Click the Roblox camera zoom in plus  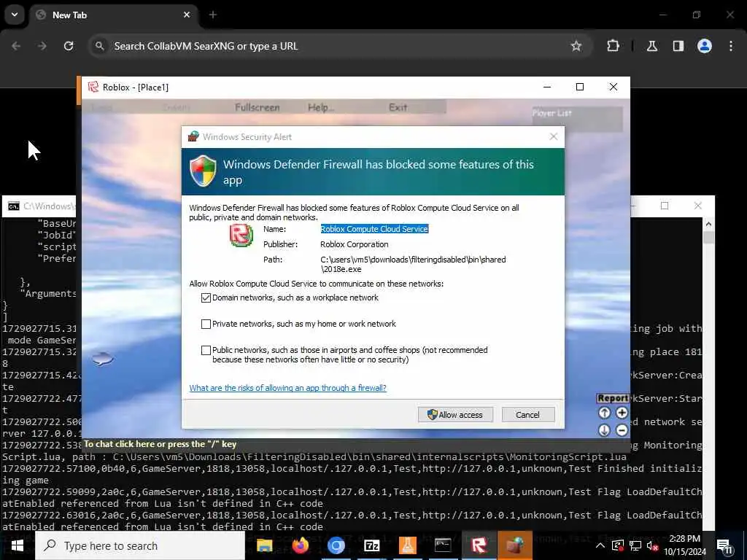point(622,413)
